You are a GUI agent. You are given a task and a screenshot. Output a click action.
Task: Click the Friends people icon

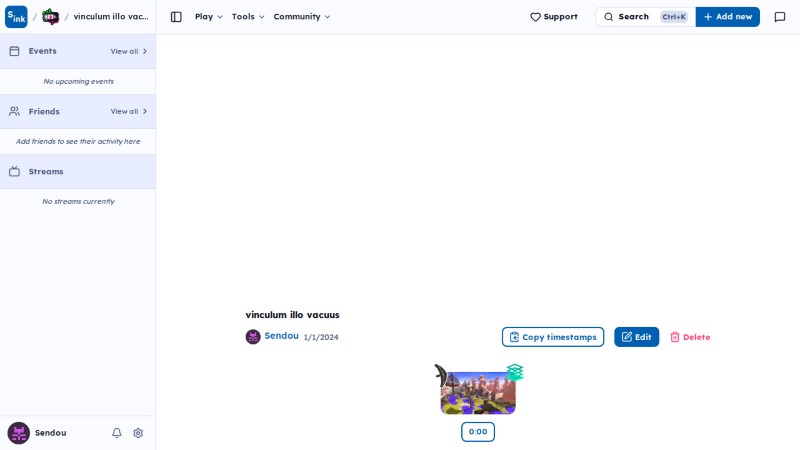14,111
